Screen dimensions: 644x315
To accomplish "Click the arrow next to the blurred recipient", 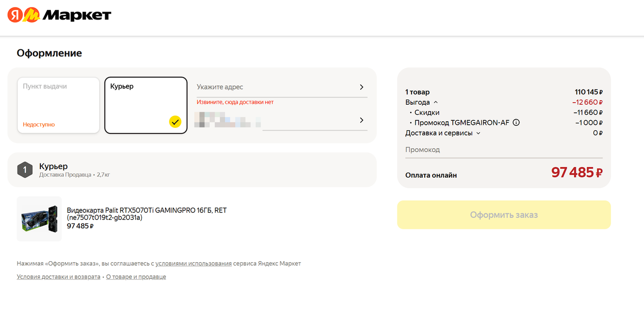I will point(361,120).
